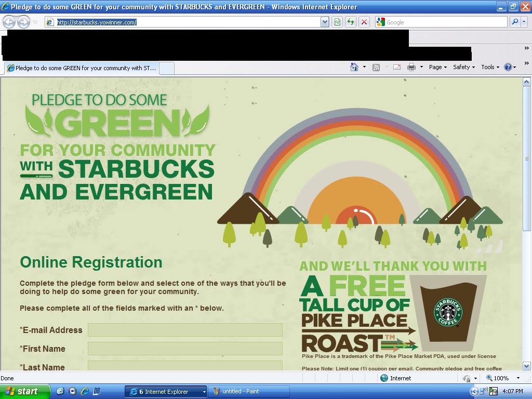Launch Windows Media Player from quick launch
This screenshot has width=532, height=399.
[73, 391]
